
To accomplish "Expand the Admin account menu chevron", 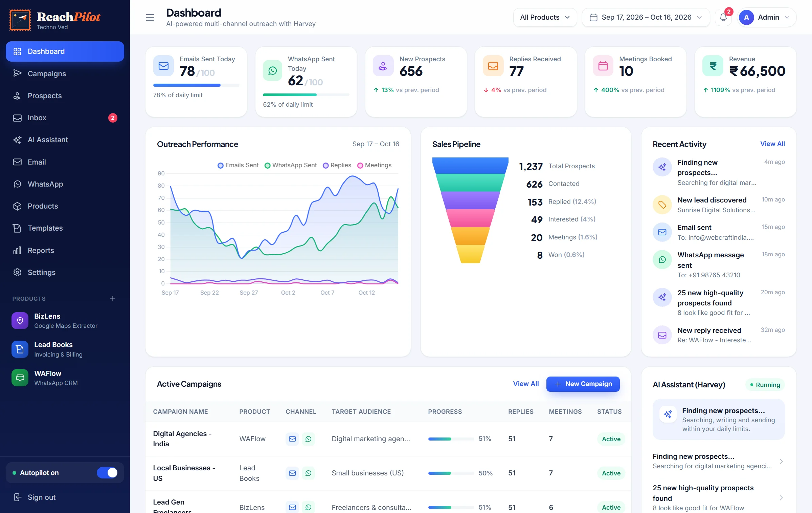I will 787,17.
